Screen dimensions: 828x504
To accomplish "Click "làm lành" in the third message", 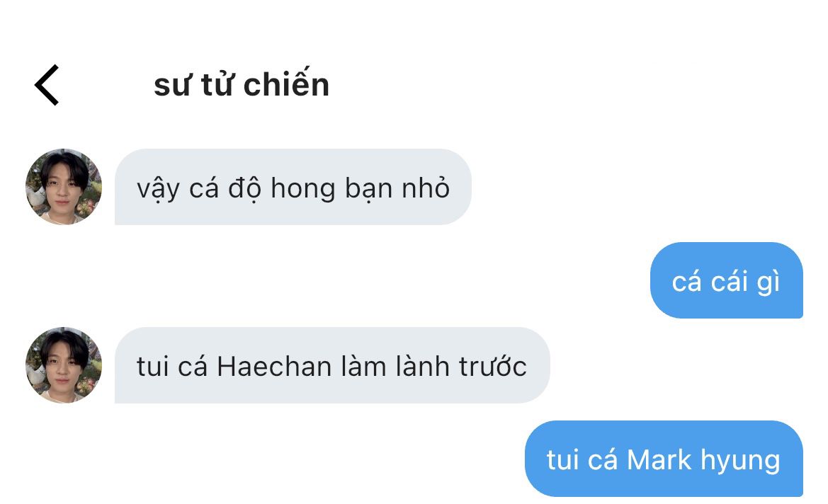I will [x=395, y=365].
